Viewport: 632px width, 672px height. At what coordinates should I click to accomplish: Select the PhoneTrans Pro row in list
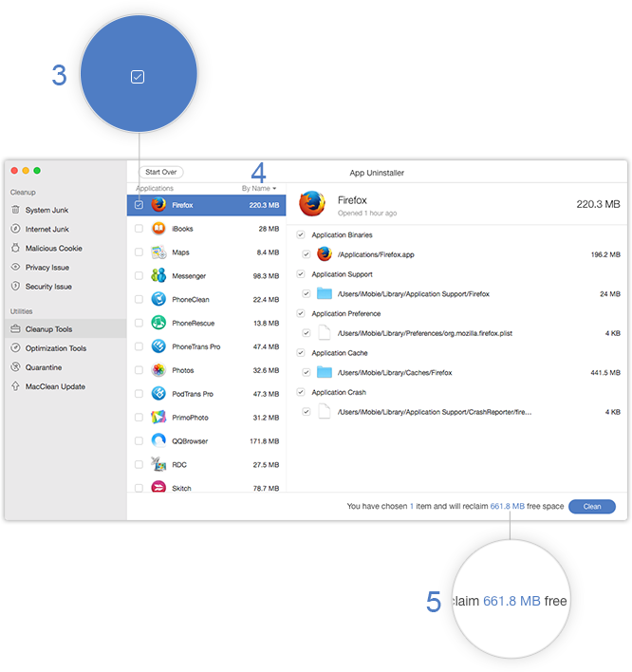pos(207,346)
